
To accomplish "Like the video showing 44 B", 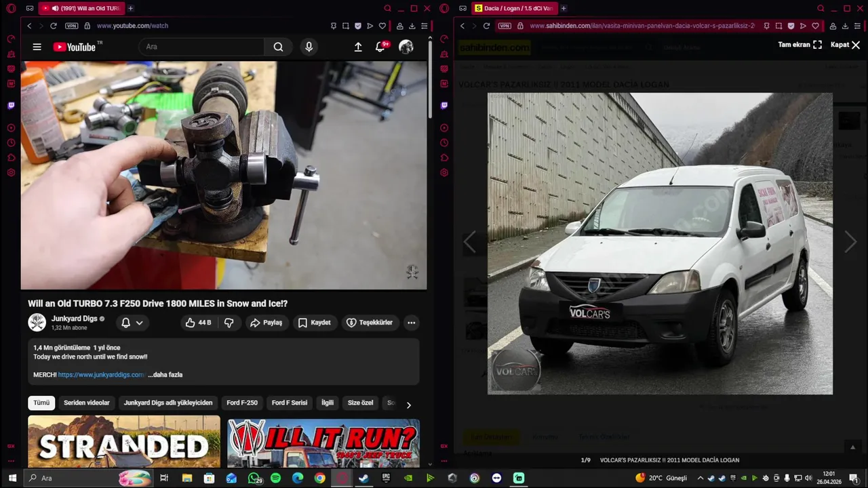I will point(198,323).
